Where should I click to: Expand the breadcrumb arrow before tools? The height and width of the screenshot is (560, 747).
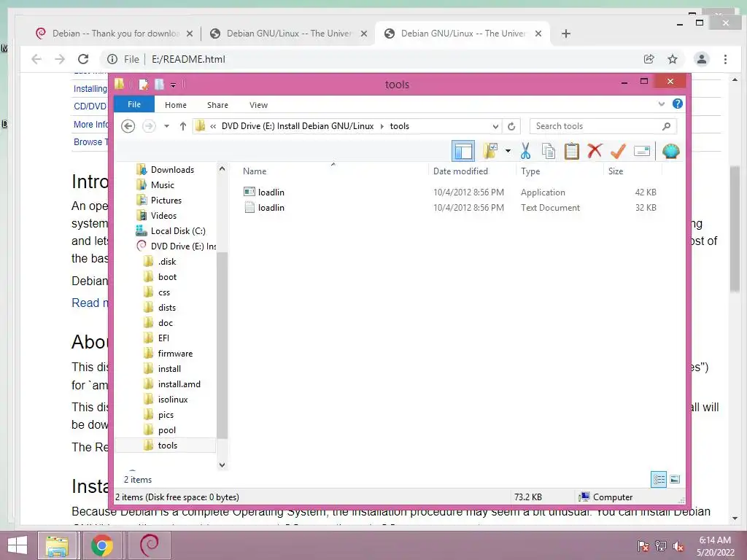click(x=382, y=126)
